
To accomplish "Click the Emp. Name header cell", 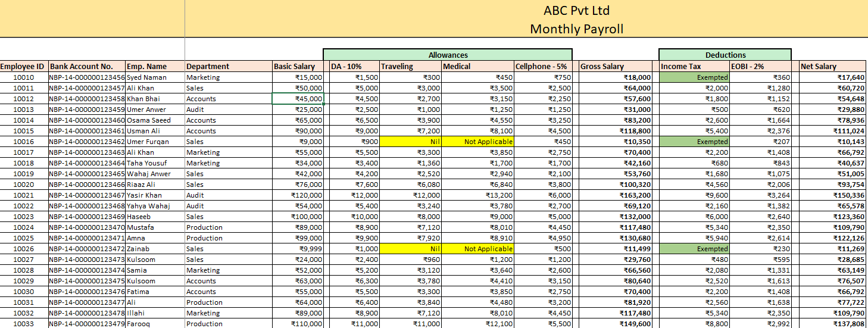I will tap(155, 67).
